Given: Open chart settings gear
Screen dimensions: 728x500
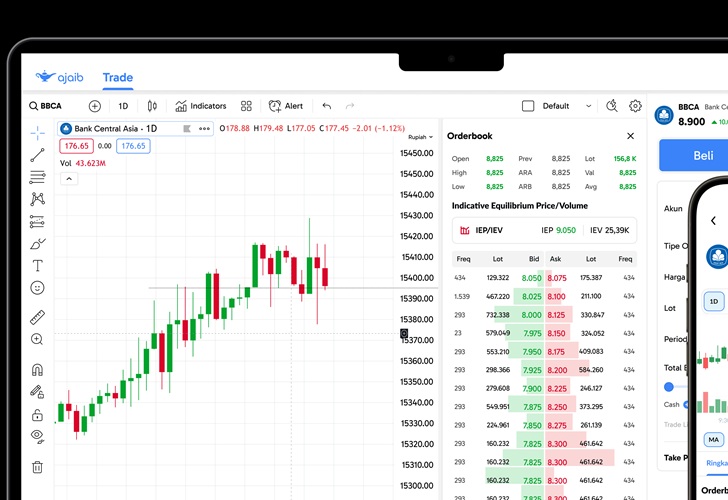Looking at the screenshot, I should click(635, 106).
